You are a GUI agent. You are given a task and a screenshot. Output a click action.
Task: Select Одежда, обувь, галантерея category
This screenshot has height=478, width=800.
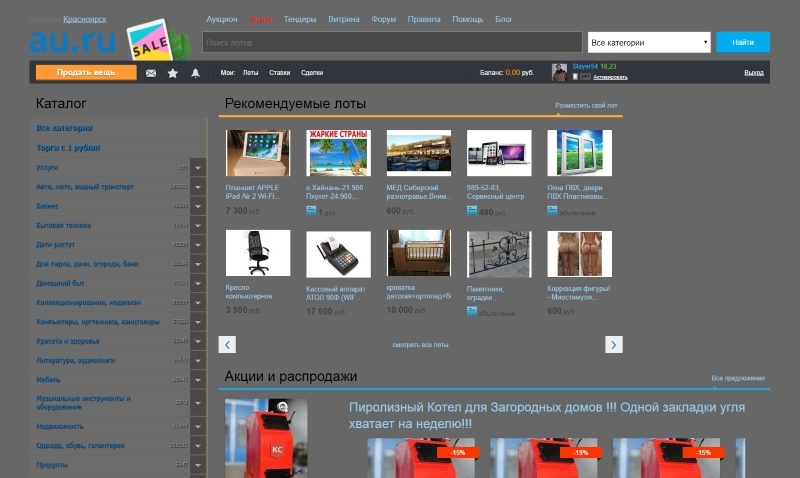point(80,446)
